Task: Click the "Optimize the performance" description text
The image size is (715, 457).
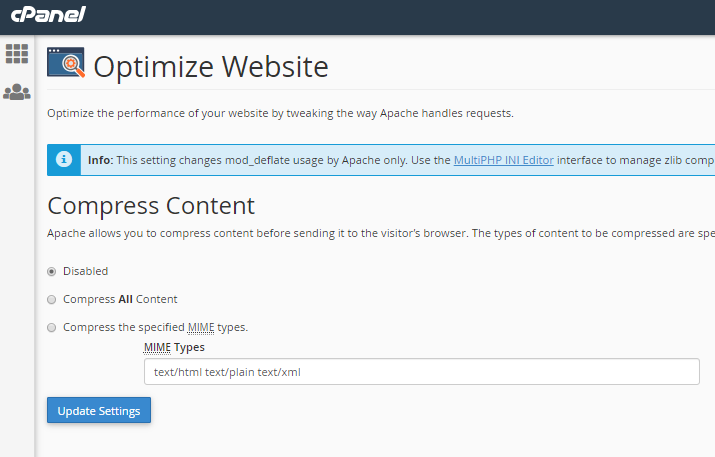Action: pyautogui.click(x=280, y=113)
